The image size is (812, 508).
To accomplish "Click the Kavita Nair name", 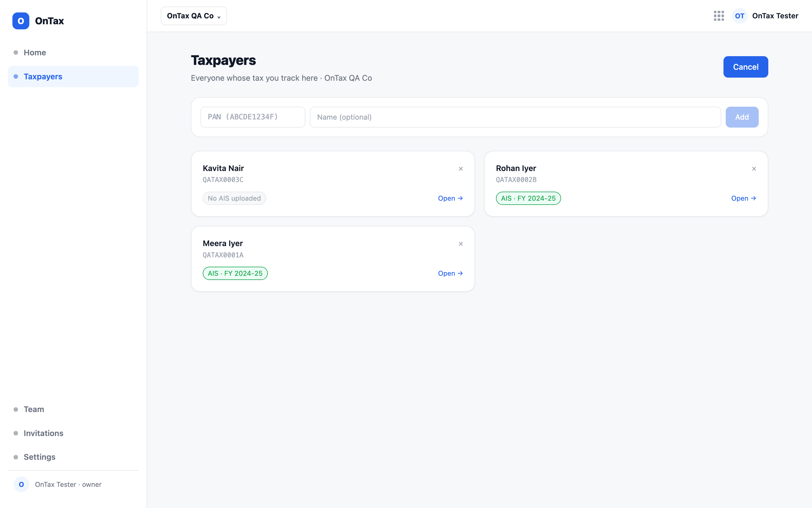I will 223,168.
